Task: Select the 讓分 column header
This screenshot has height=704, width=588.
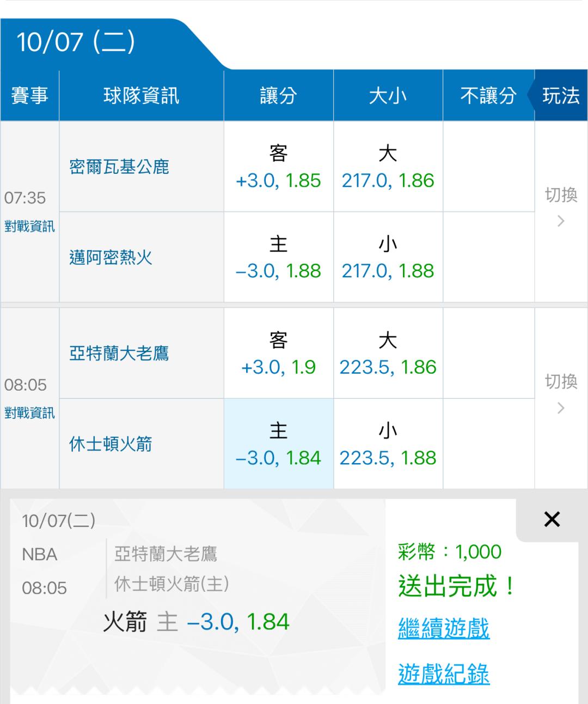Action: pos(278,96)
